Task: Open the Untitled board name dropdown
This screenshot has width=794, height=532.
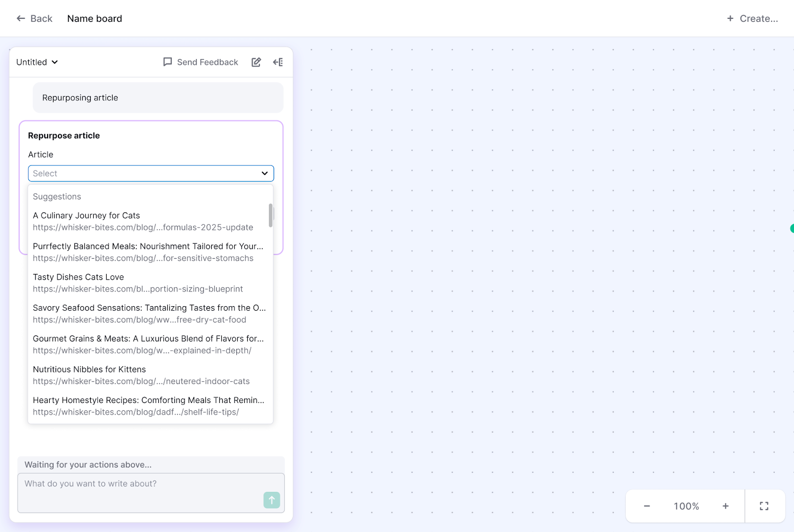Action: point(36,62)
